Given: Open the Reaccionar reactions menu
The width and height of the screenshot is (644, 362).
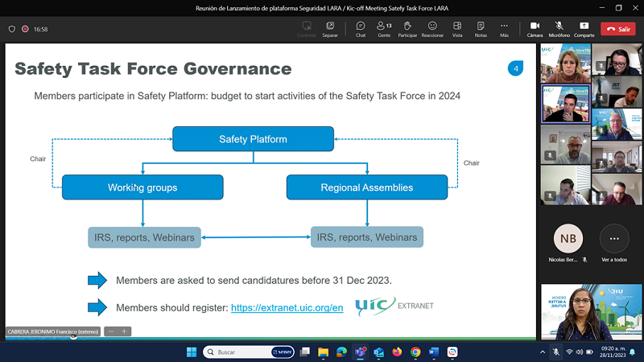Looking at the screenshot, I should [x=432, y=29].
